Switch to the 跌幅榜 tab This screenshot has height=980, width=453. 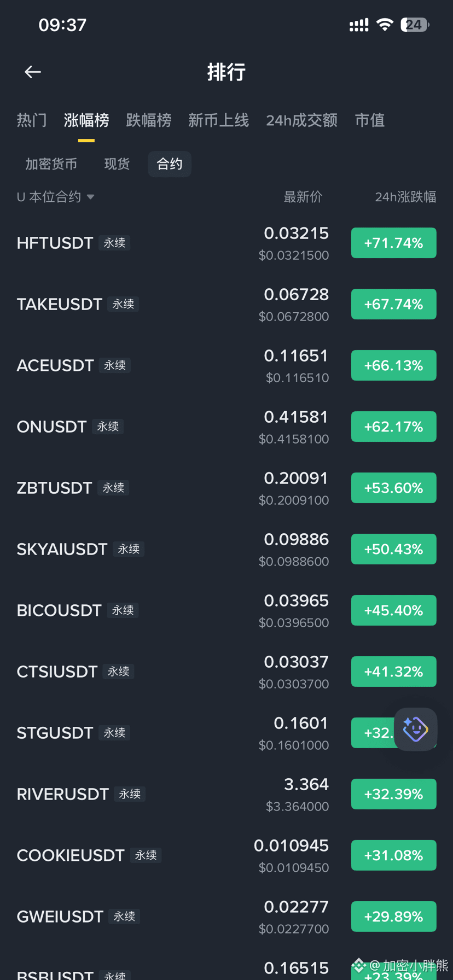(149, 120)
